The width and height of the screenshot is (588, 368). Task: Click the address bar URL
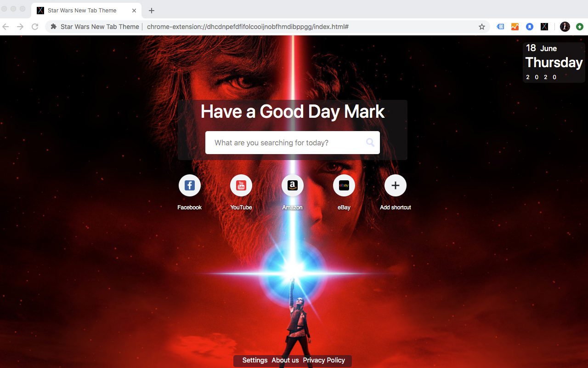point(248,27)
